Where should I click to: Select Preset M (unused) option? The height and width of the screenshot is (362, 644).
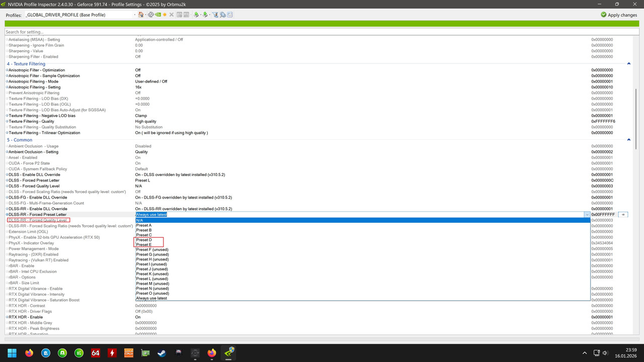tap(362, 284)
